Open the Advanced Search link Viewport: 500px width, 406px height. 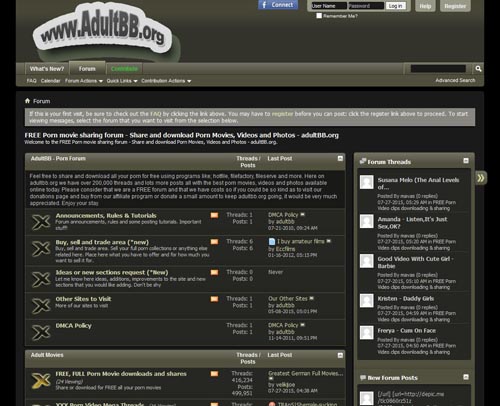455,80
